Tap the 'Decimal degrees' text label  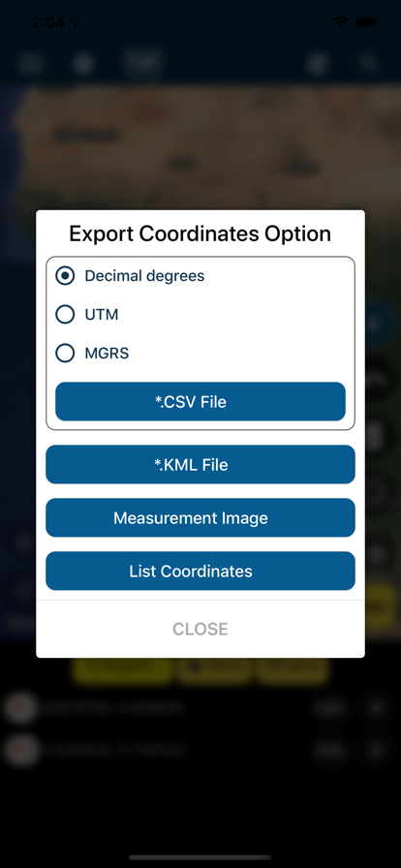coord(144,276)
